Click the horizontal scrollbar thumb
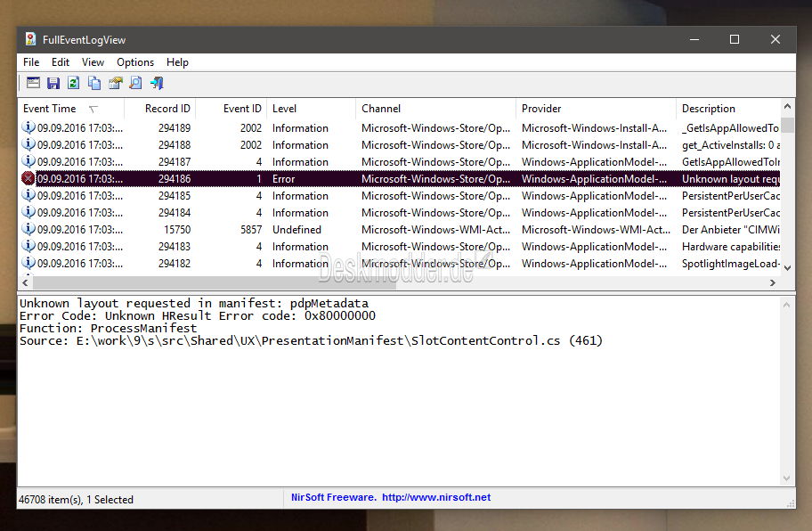This screenshot has width=812, height=531. (214, 282)
